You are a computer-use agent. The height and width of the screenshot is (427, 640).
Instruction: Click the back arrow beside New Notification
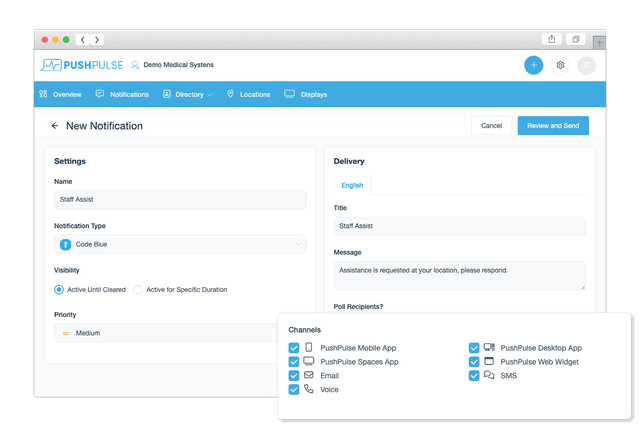54,126
